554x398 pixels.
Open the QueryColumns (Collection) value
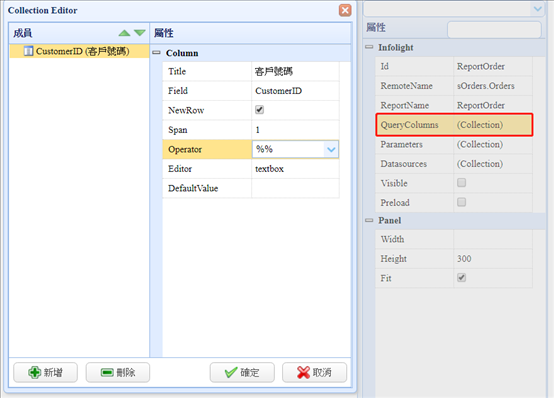(x=480, y=125)
